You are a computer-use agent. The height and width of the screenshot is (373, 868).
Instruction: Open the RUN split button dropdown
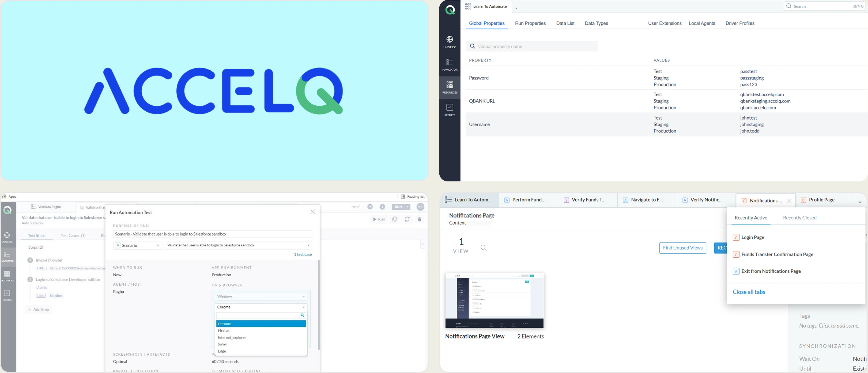[407, 207]
